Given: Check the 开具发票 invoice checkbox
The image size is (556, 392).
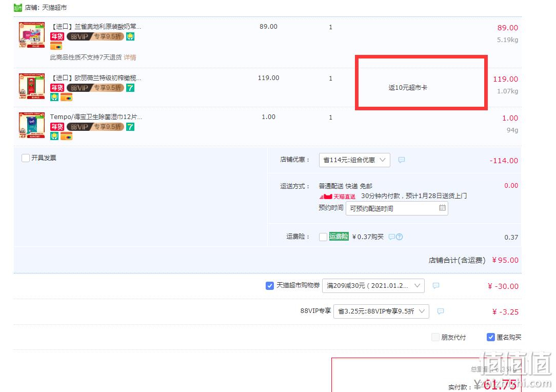Looking at the screenshot, I should point(26,158).
